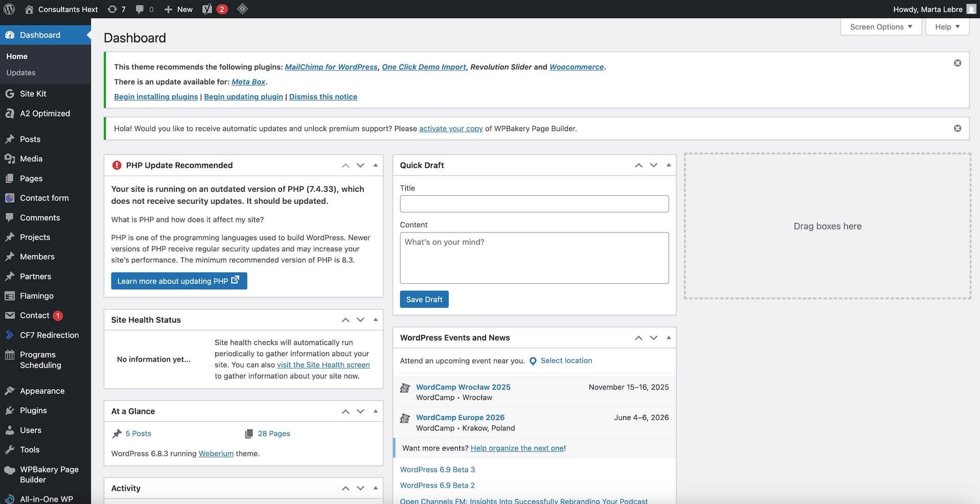Click inside the Quick Draft Title field
Viewport: 980px width, 504px height.
pos(534,204)
